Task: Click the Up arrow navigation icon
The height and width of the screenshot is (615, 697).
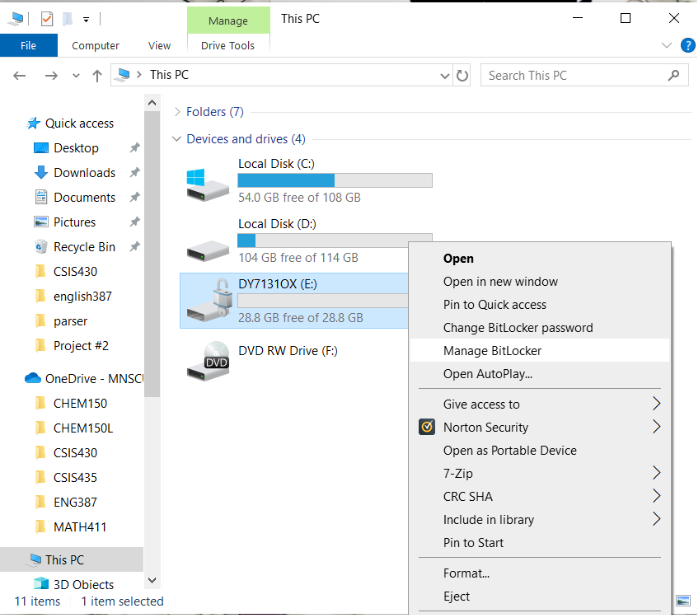Action: click(97, 76)
